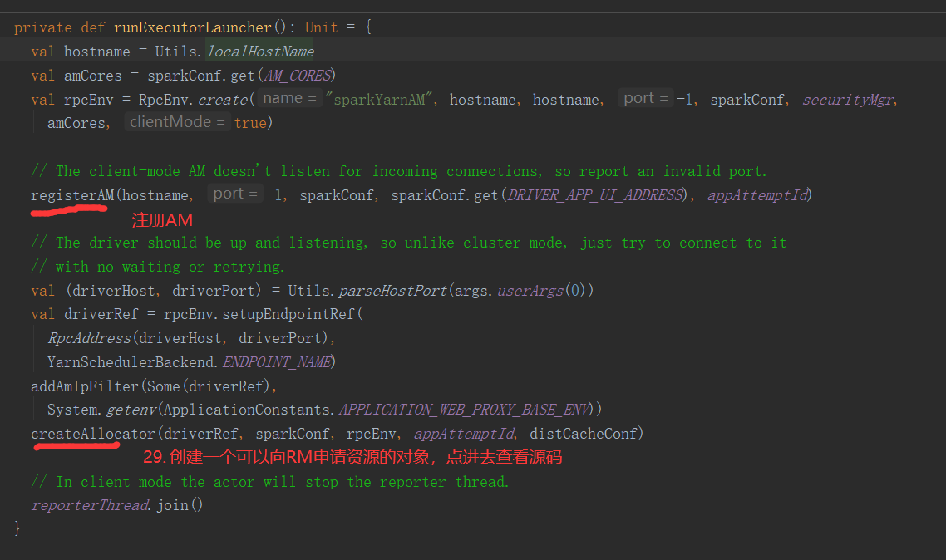Click the AM_CORES constant
This screenshot has height=560, width=946.
(x=298, y=76)
